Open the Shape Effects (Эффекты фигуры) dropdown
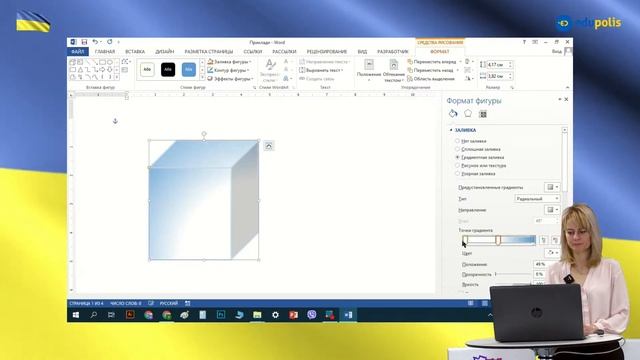640x360 pixels. click(230, 79)
